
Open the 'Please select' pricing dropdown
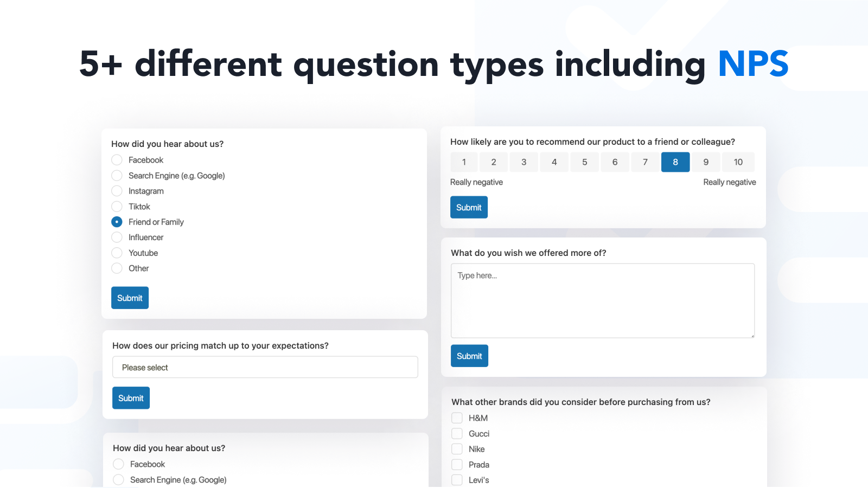(265, 367)
